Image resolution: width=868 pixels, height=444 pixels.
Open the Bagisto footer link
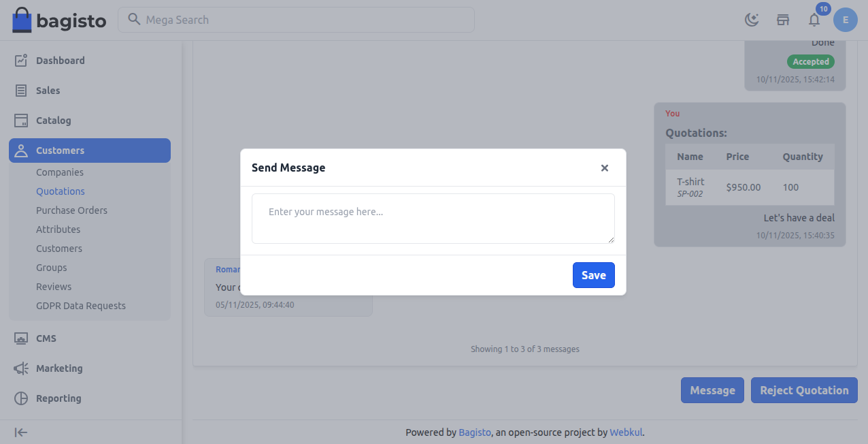pos(475,432)
